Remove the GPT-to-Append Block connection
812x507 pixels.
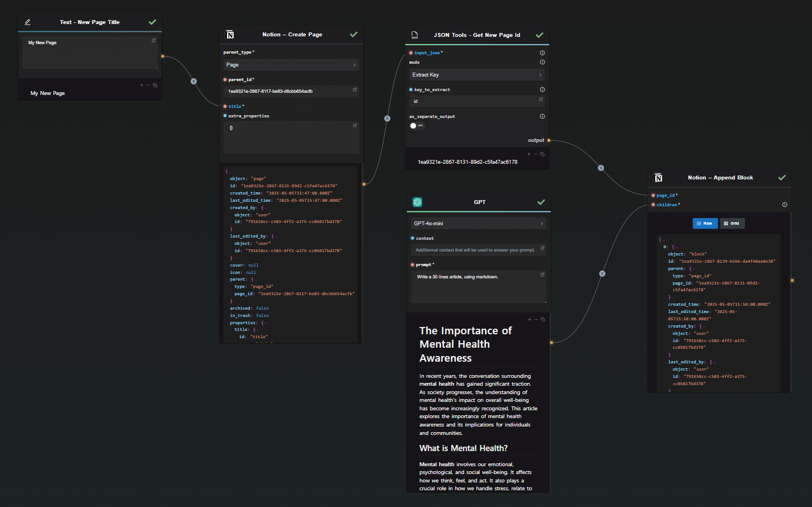pyautogui.click(x=602, y=273)
